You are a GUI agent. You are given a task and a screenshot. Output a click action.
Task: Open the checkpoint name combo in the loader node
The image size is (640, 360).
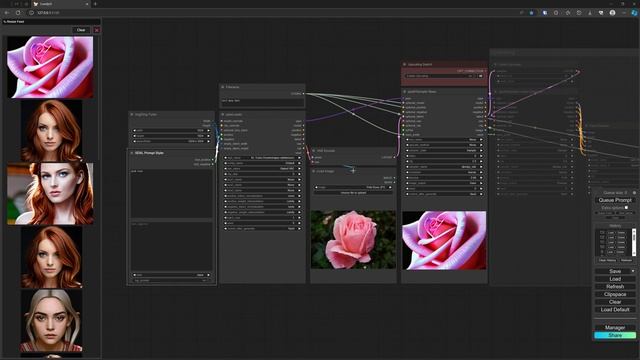pos(262,158)
